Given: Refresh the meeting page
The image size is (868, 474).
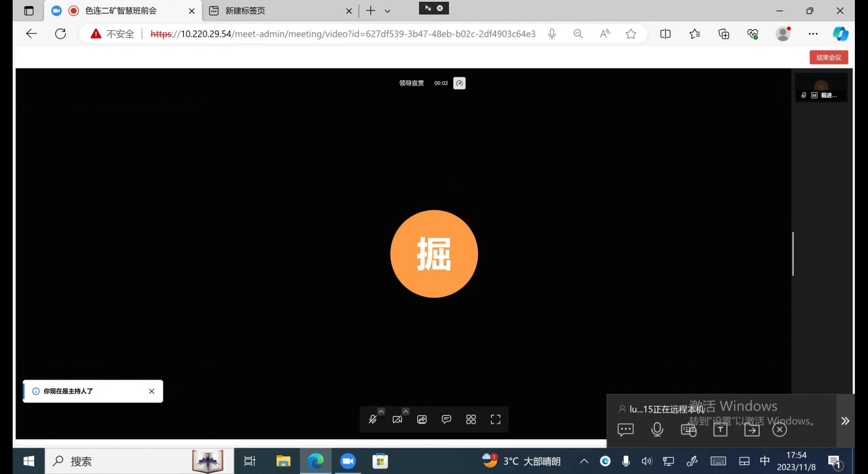Looking at the screenshot, I should (x=61, y=33).
